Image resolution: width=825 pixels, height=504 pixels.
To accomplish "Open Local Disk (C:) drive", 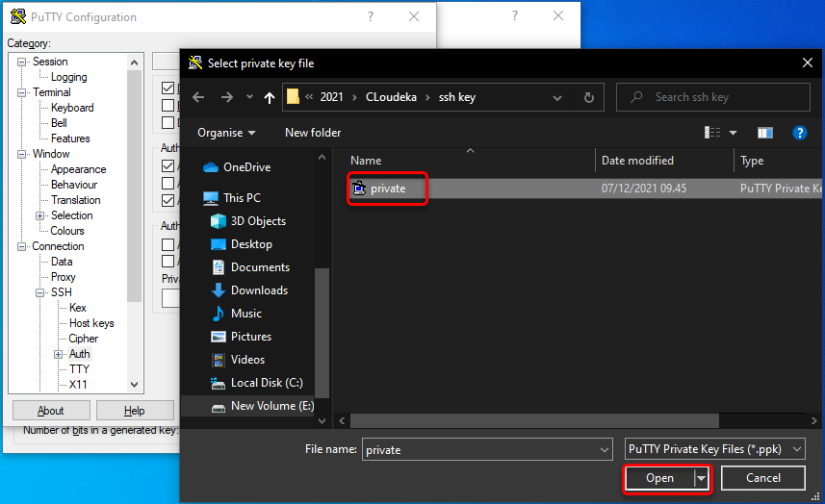I will [267, 382].
